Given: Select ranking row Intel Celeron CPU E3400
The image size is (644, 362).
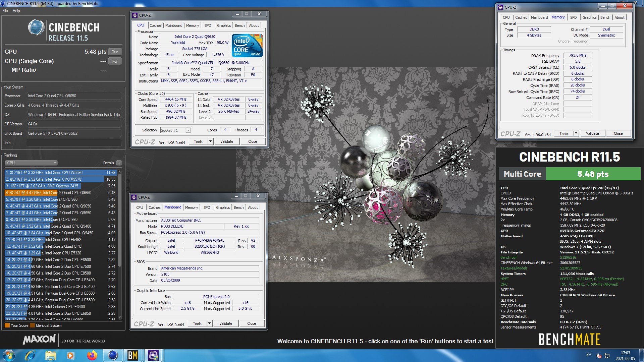Looking at the screenshot, I should pyautogui.click(x=60, y=307).
